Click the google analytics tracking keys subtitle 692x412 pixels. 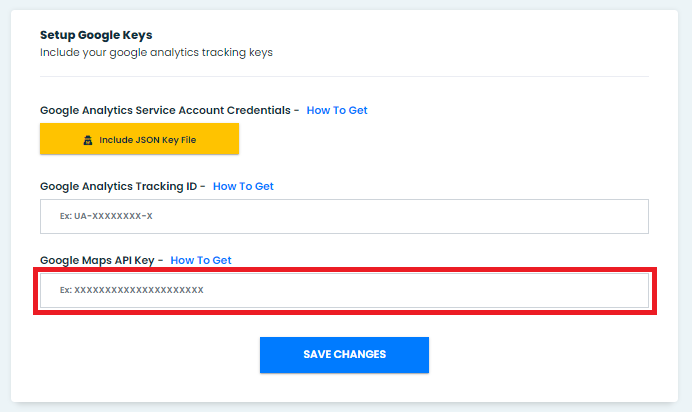[156, 52]
